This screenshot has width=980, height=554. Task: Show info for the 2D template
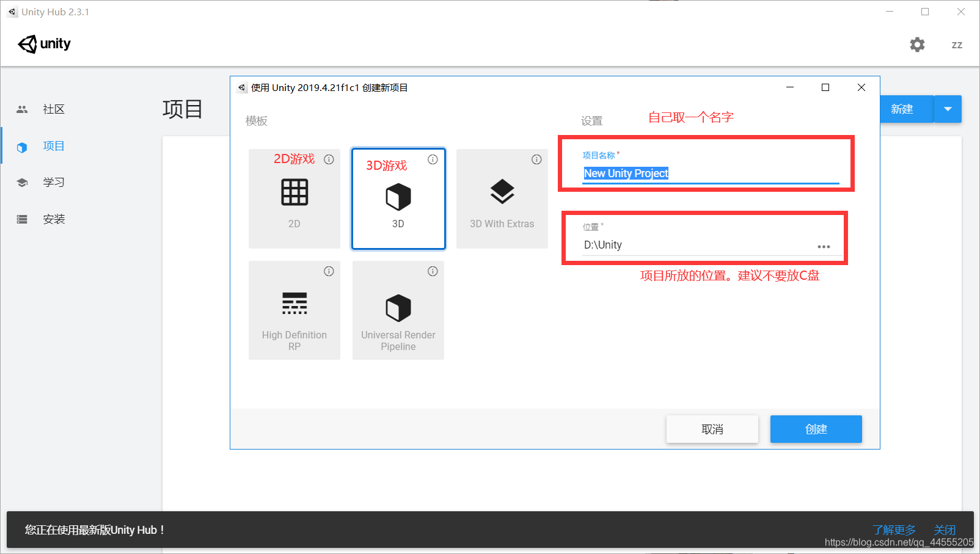click(x=329, y=159)
